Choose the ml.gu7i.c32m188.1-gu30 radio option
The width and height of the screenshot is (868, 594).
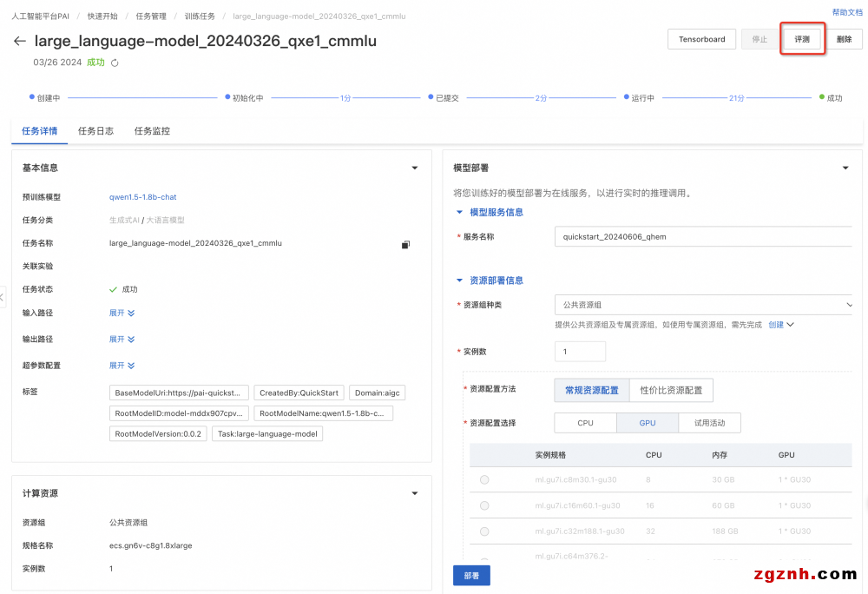(x=484, y=531)
